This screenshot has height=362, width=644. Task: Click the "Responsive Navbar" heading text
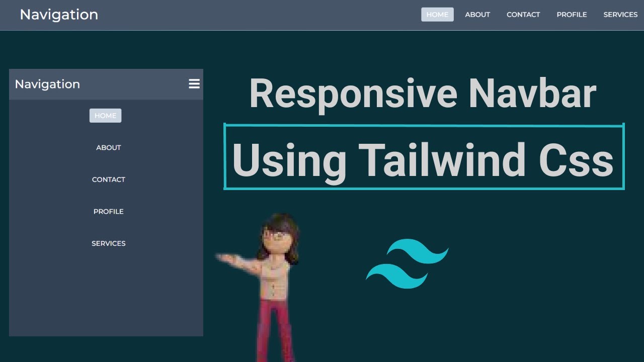(x=423, y=94)
